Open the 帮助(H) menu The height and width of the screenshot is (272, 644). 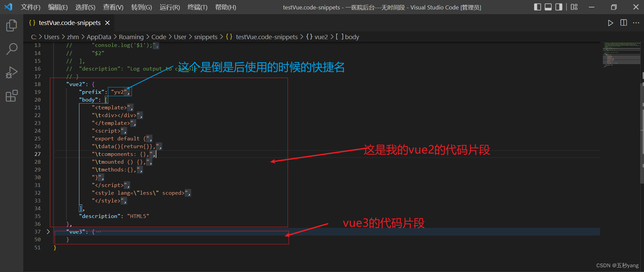pyautogui.click(x=225, y=7)
